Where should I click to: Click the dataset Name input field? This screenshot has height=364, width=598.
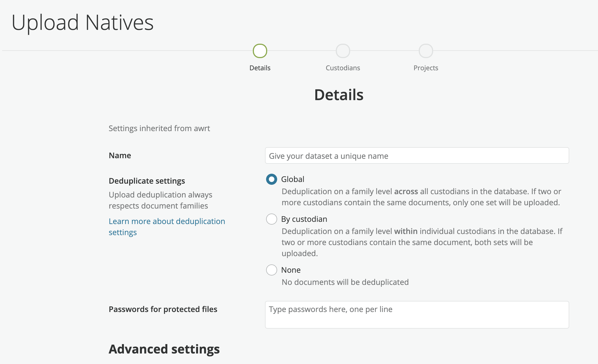click(417, 156)
